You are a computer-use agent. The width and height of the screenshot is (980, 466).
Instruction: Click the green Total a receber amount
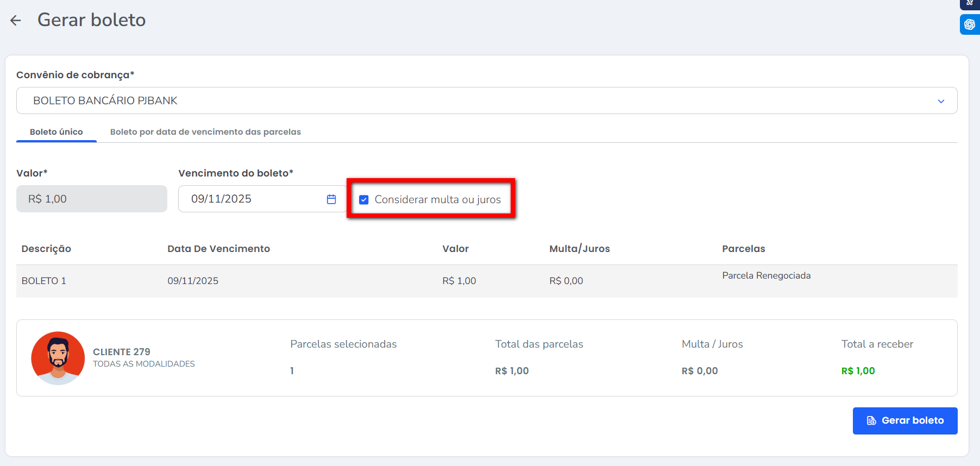[x=858, y=371]
